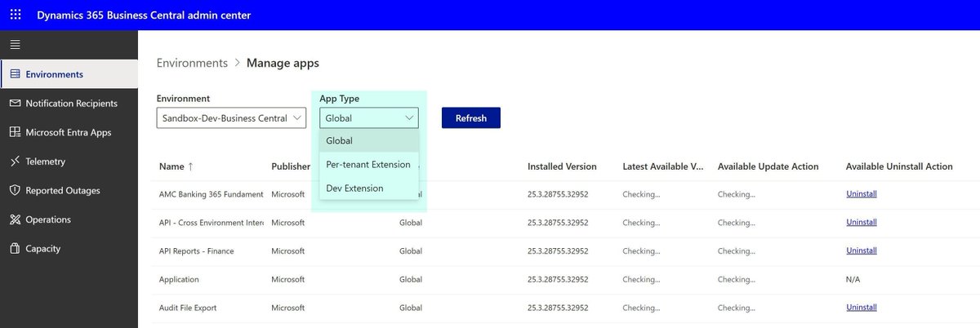
Task: Uninstall API - Cross Environment Intercompany
Action: 862,222
